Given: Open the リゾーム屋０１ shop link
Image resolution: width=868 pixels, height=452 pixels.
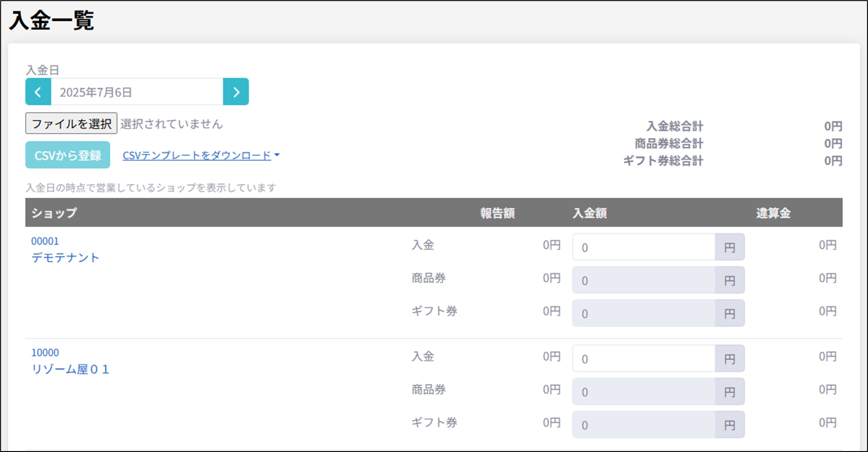Looking at the screenshot, I should pyautogui.click(x=70, y=369).
